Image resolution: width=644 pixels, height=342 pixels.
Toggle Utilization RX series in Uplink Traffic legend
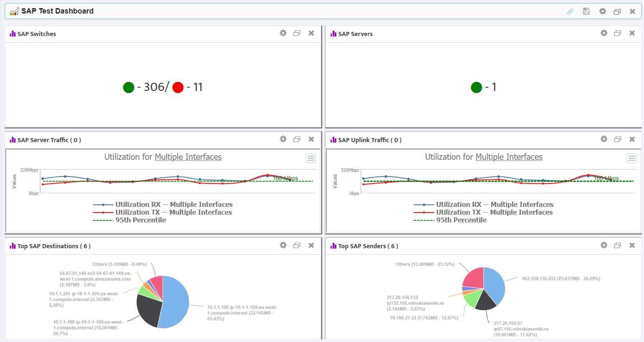(x=483, y=204)
